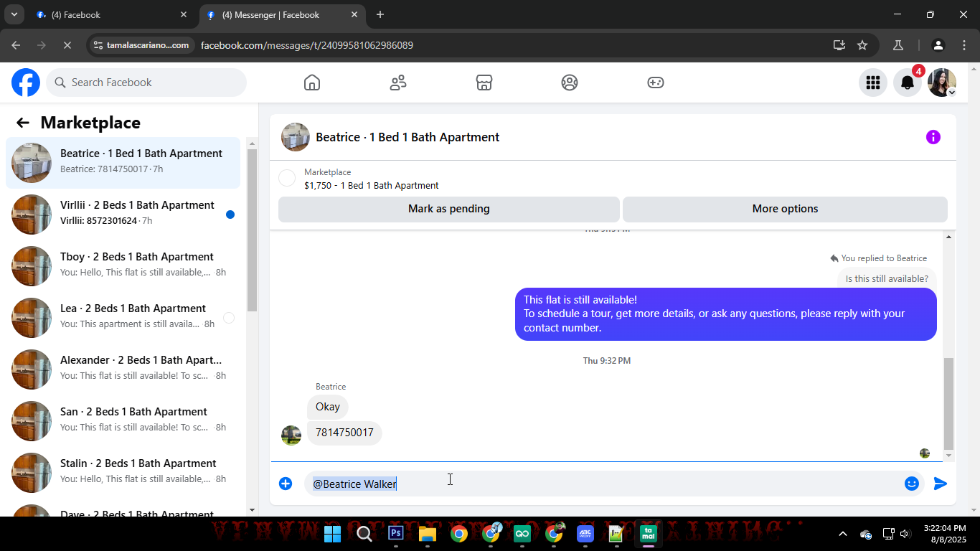Click the "Is this still available?" reply quote
This screenshot has width=980, height=551.
tap(887, 279)
